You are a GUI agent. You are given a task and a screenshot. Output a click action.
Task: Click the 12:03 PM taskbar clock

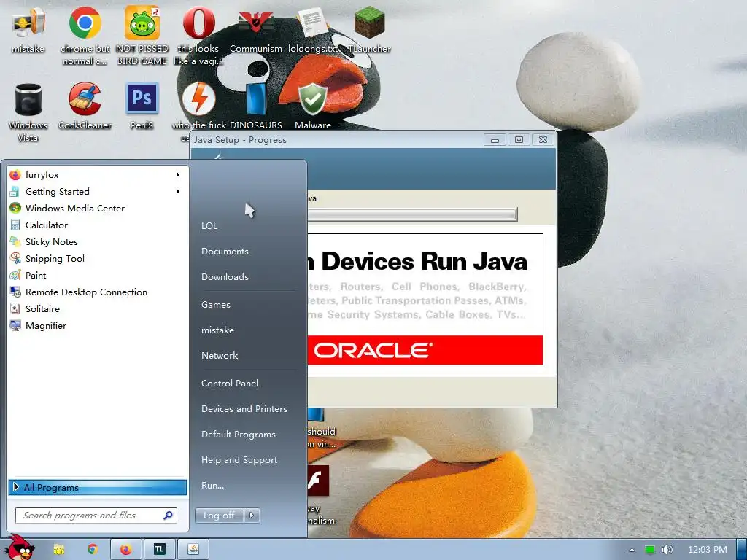[708, 550]
